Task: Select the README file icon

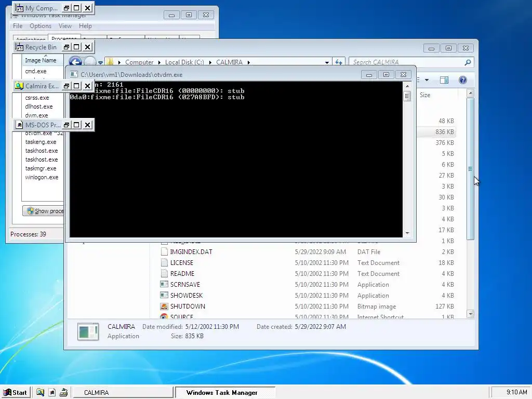Action: [x=164, y=273]
